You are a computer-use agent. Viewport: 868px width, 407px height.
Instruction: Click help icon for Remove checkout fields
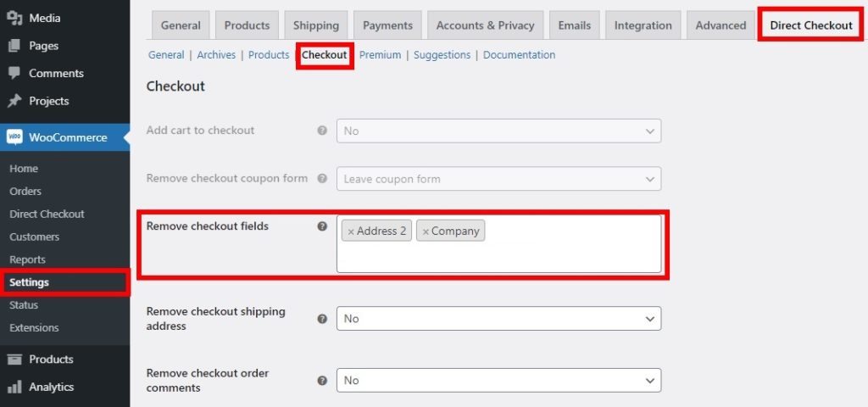pyautogui.click(x=322, y=226)
